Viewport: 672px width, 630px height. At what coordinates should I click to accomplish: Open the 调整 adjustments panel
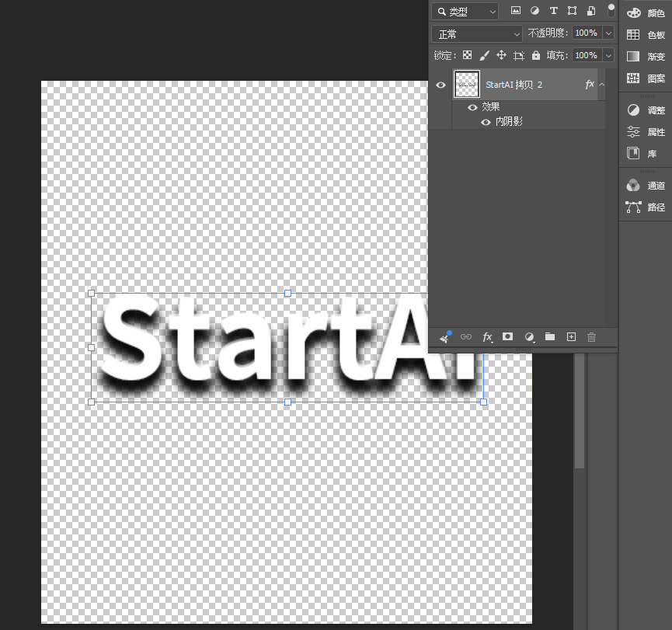point(646,110)
